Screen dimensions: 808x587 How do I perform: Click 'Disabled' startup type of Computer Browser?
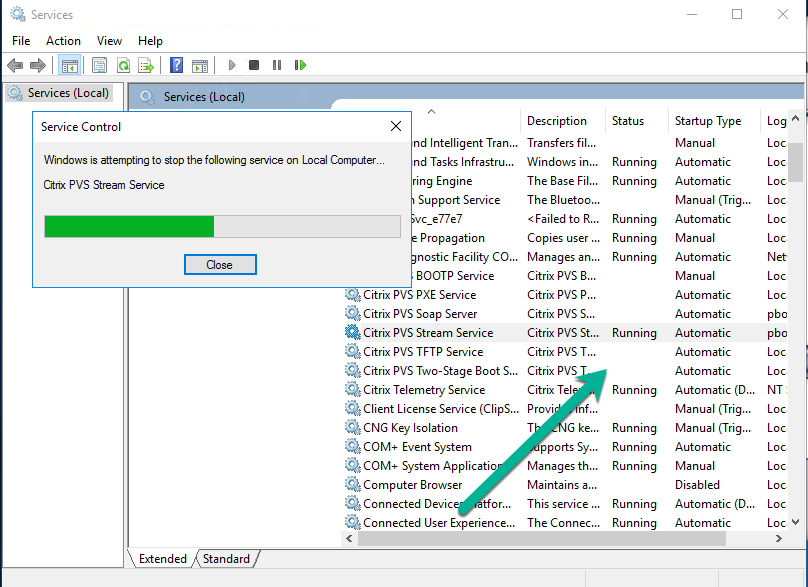(697, 484)
